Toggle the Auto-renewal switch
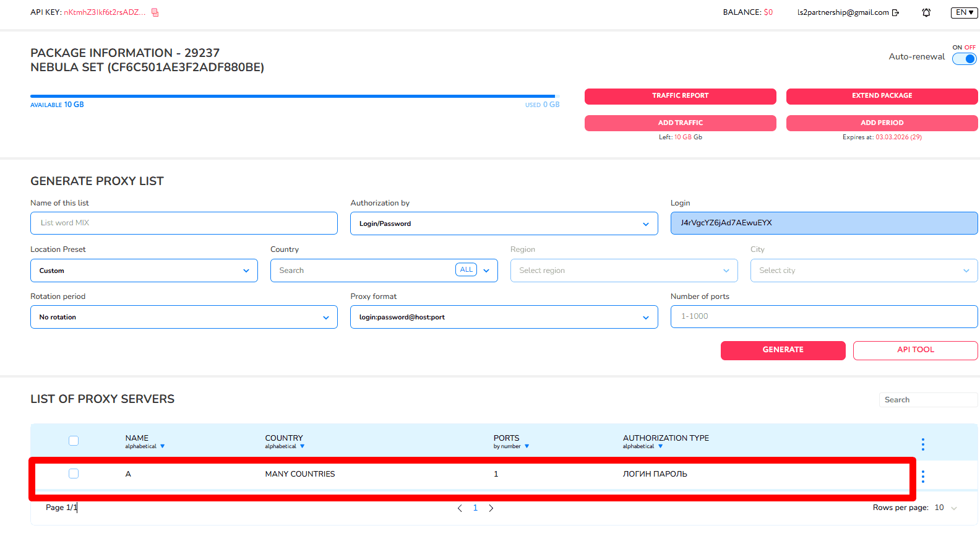This screenshot has width=980, height=541. coord(965,59)
